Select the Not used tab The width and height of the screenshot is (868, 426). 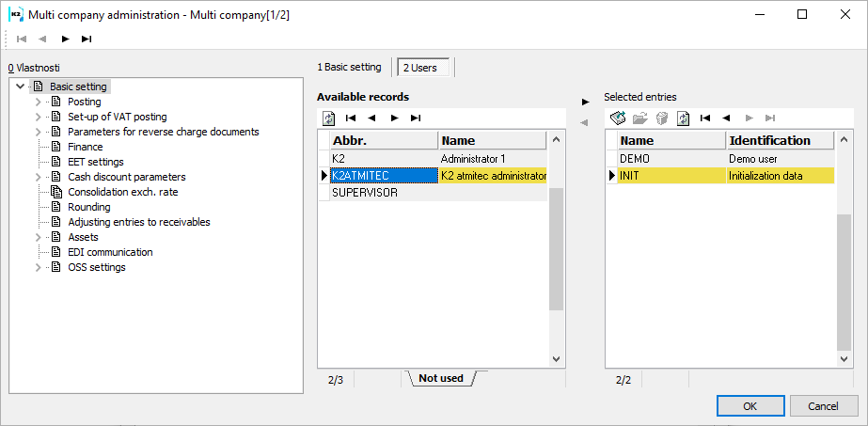(440, 378)
